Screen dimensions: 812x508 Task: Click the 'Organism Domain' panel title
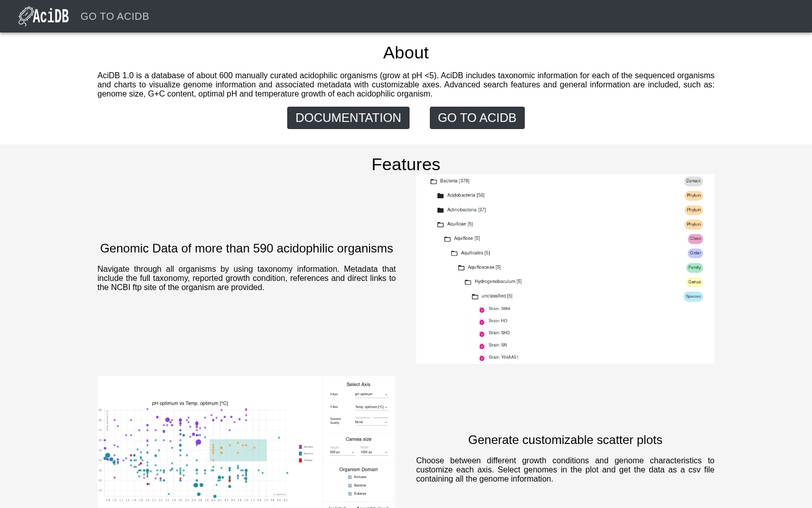click(358, 469)
